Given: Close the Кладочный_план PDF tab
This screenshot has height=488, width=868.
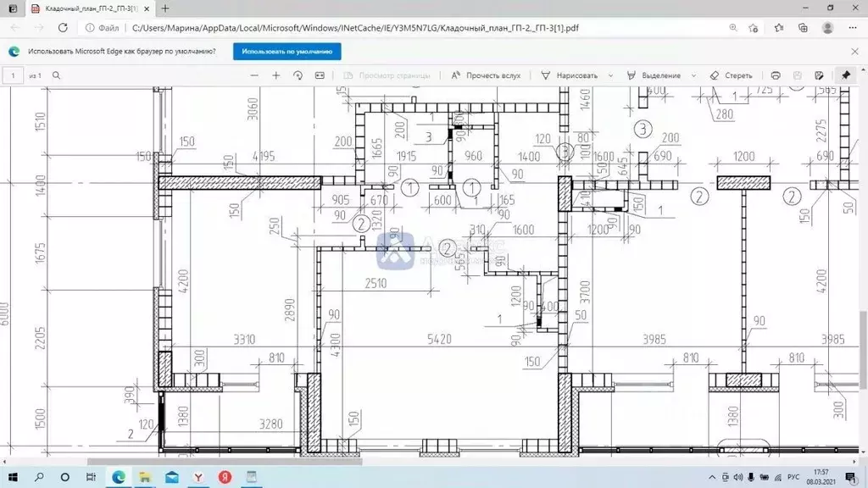Looking at the screenshot, I should (147, 8).
